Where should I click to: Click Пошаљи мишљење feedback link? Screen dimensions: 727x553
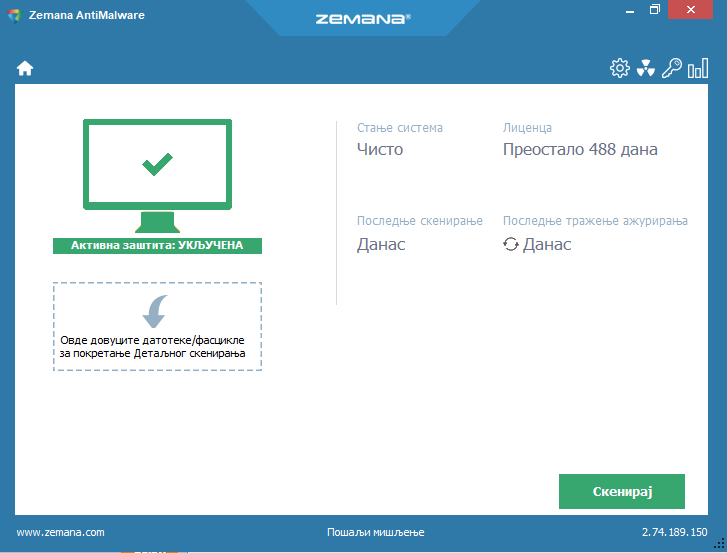click(376, 532)
